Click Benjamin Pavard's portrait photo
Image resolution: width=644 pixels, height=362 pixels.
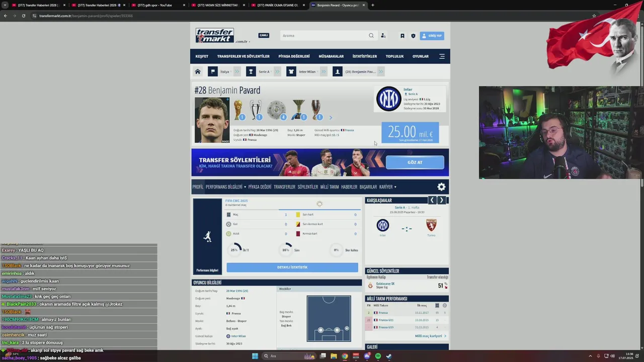coord(212,120)
